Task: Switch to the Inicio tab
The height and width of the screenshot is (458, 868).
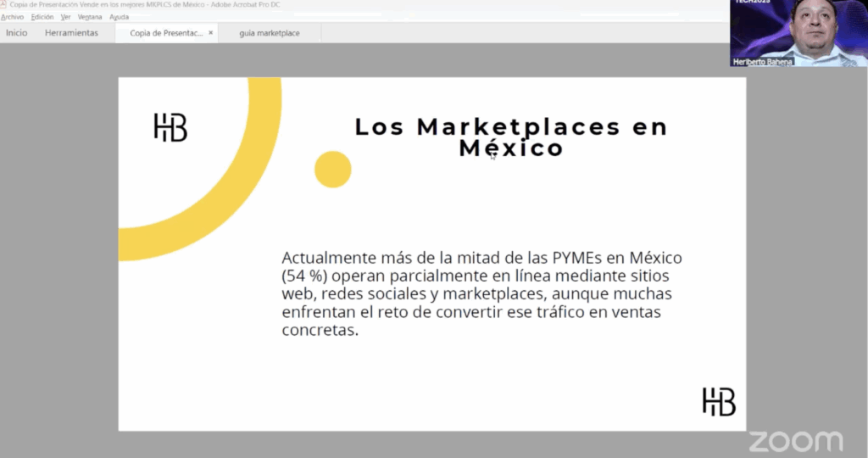Action: (17, 33)
